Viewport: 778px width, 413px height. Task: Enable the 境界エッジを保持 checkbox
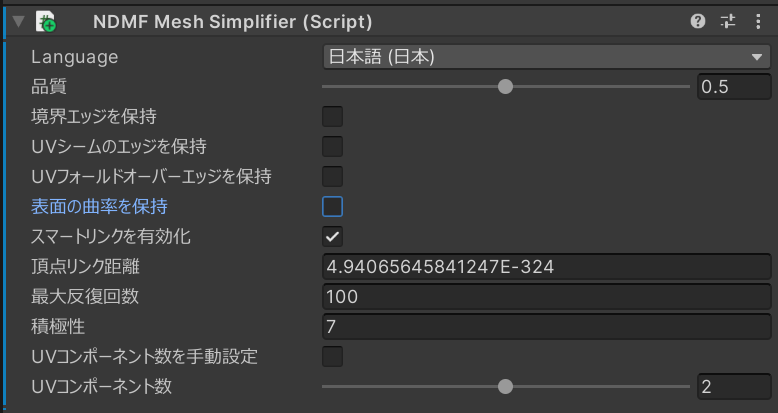click(332, 117)
